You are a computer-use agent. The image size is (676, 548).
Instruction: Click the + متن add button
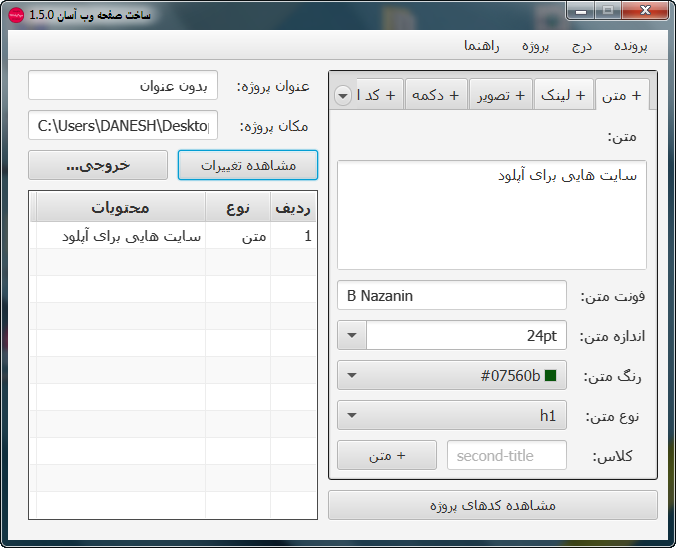[x=387, y=455]
